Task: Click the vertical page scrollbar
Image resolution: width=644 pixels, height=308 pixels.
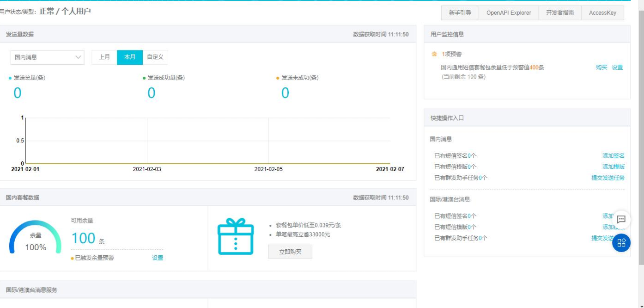Action: [x=640, y=139]
